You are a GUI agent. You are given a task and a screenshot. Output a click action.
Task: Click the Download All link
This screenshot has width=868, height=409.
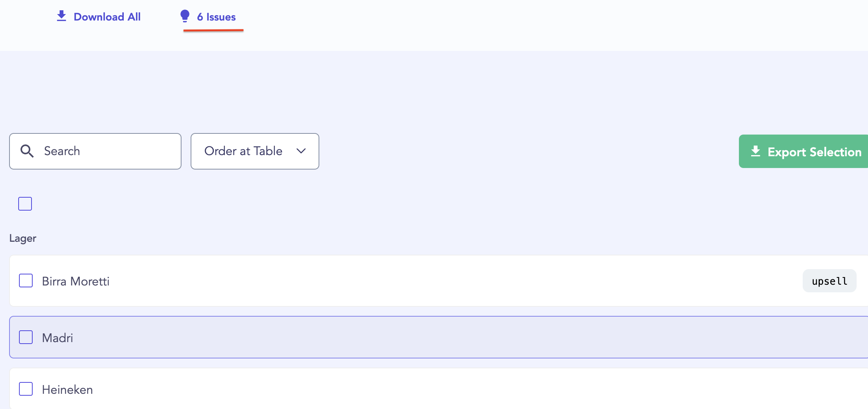99,17
